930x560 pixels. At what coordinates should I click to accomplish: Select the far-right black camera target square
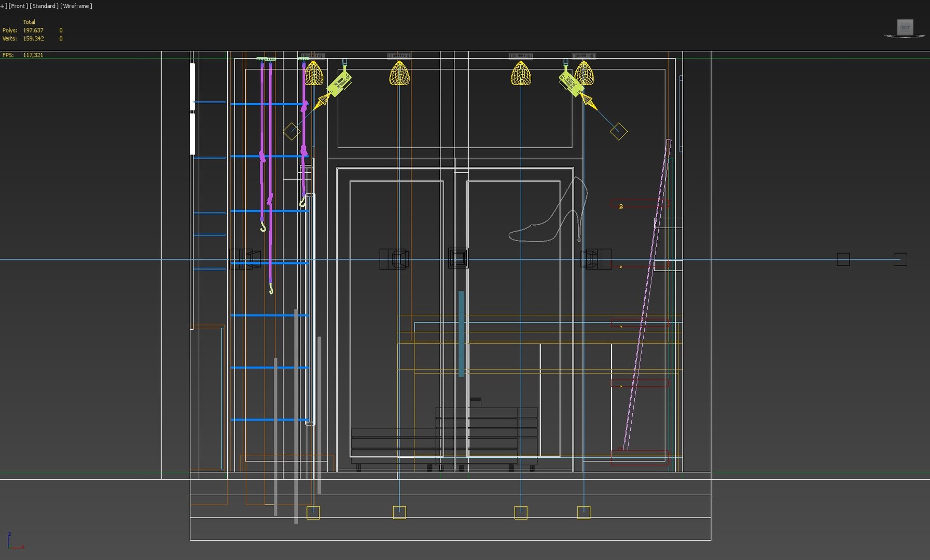point(900,259)
